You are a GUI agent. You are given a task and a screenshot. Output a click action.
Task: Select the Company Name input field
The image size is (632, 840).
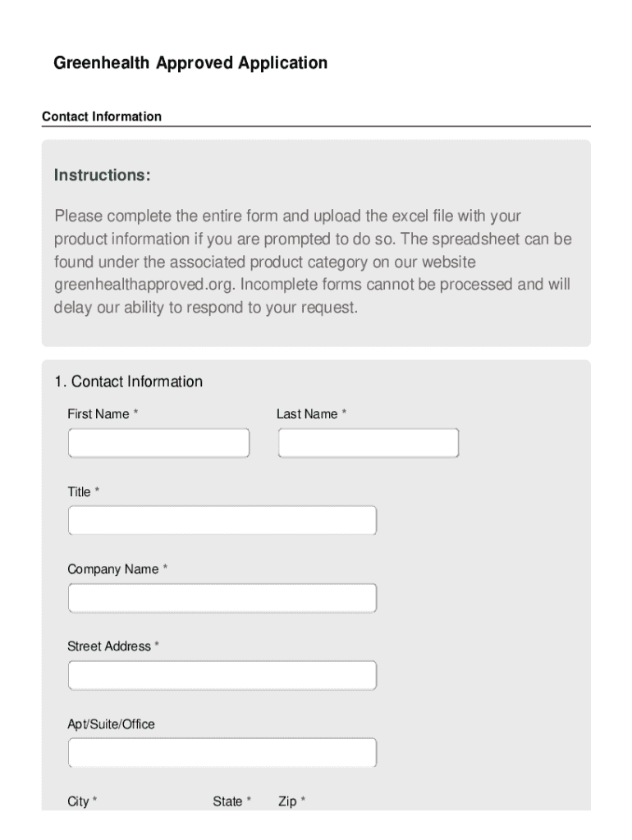click(x=222, y=598)
